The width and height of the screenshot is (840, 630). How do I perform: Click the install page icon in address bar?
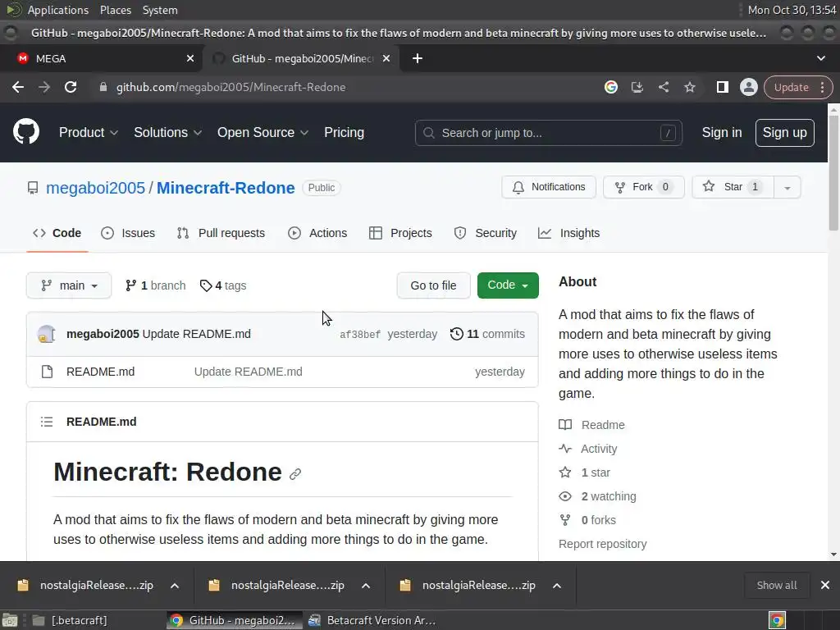637,87
